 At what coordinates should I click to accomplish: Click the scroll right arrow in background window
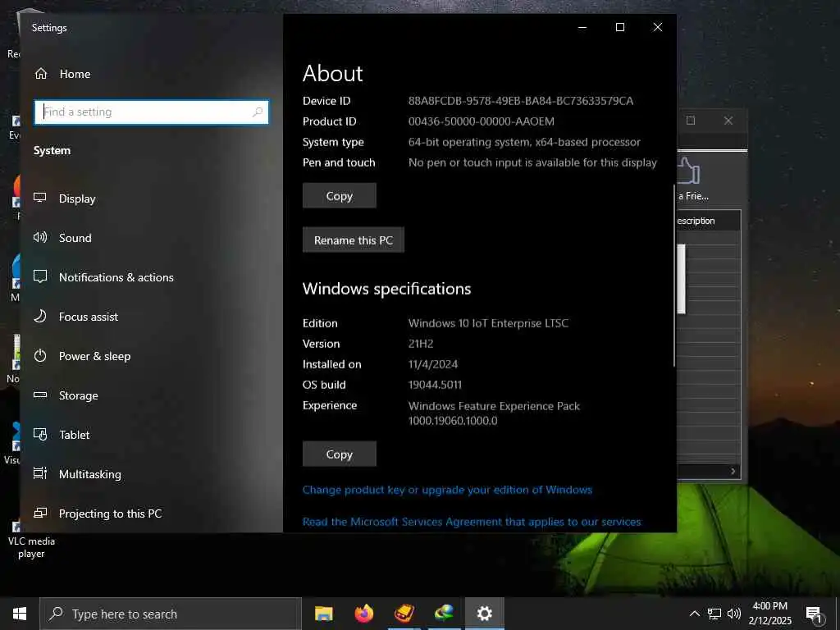[x=733, y=472]
